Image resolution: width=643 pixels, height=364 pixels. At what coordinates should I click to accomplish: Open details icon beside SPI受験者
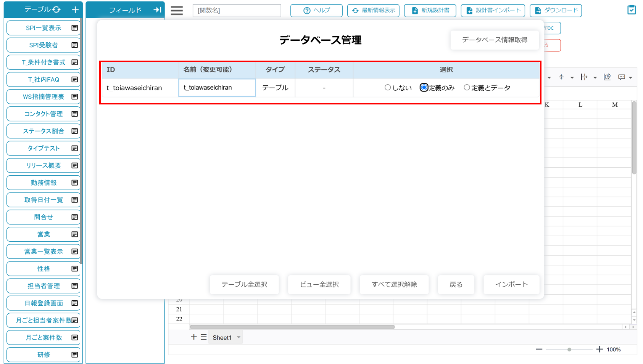click(75, 45)
